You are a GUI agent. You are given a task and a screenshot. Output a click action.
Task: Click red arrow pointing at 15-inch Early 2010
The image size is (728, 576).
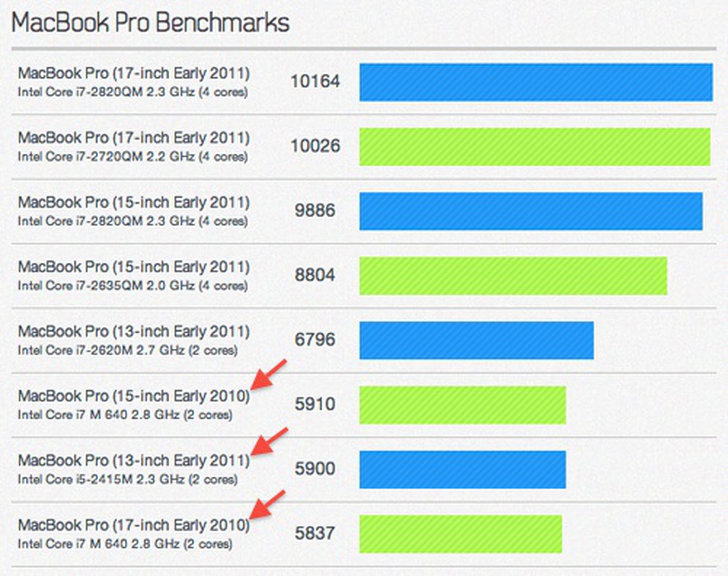point(268,375)
